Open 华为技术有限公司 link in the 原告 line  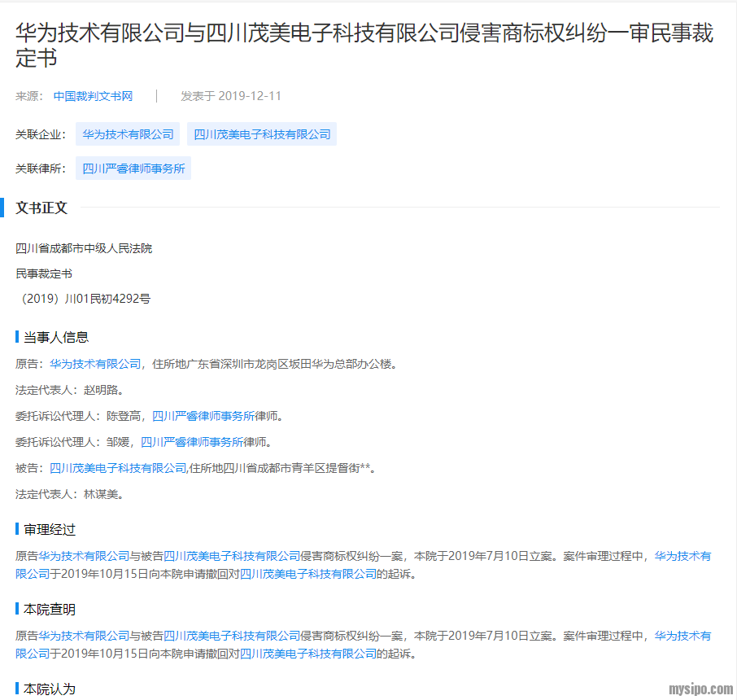pyautogui.click(x=95, y=364)
